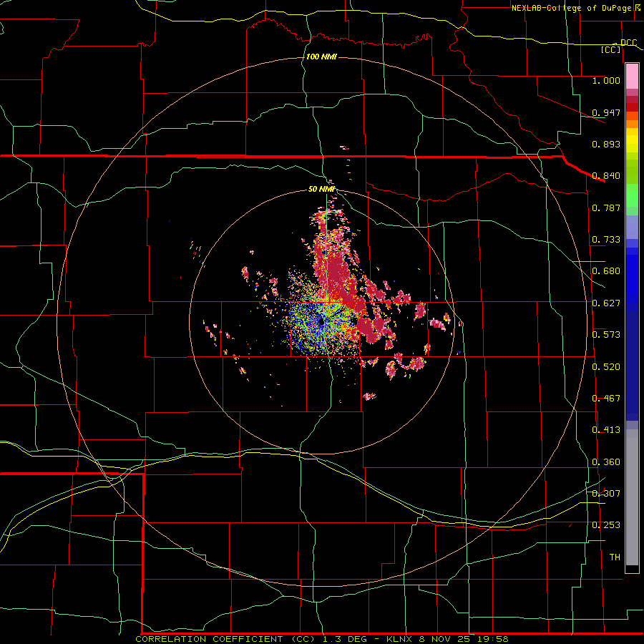This screenshot has width=644, height=644.
Task: Click the 0.467 scale value
Action: (x=606, y=399)
